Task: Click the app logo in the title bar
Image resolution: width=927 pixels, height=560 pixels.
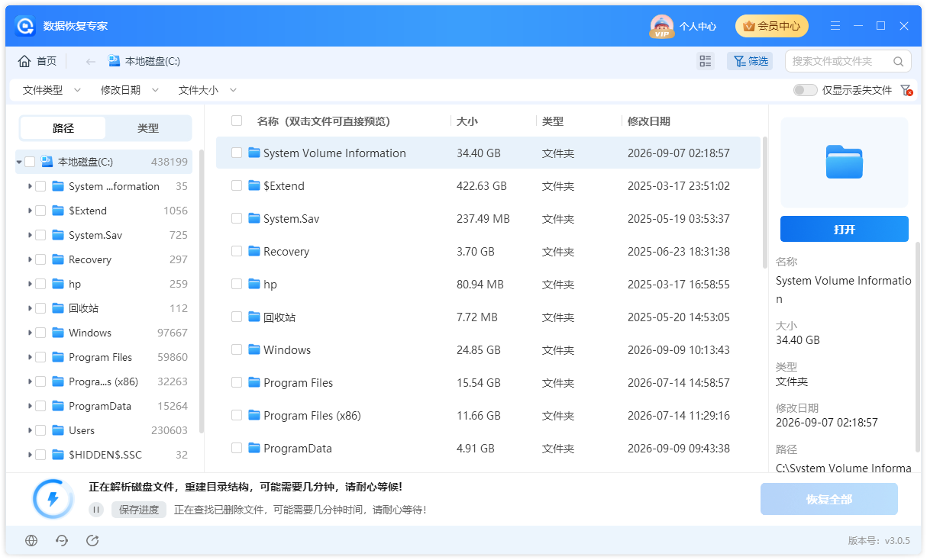Action: point(26,26)
